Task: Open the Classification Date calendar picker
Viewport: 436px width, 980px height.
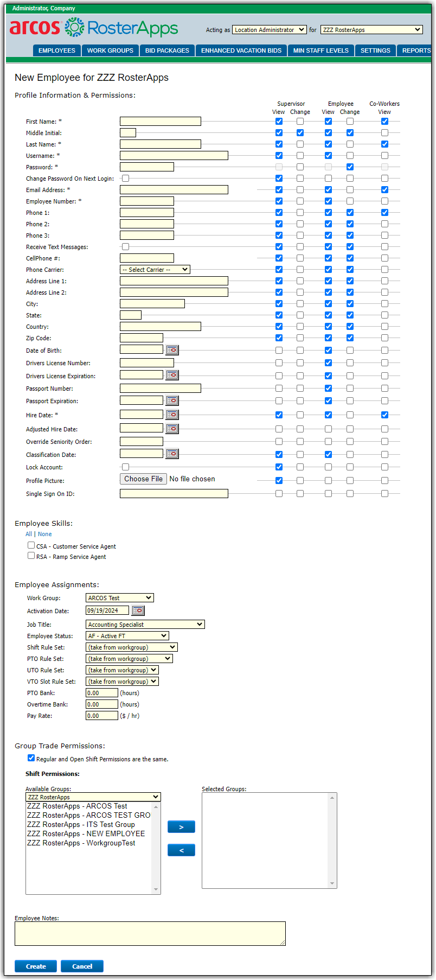Action: [x=172, y=454]
